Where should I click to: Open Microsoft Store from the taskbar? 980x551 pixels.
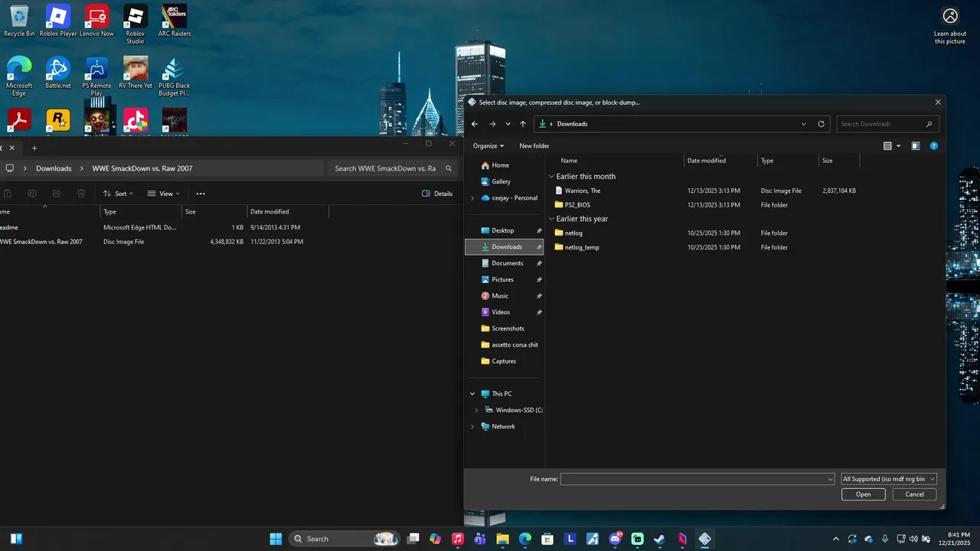[x=547, y=539]
